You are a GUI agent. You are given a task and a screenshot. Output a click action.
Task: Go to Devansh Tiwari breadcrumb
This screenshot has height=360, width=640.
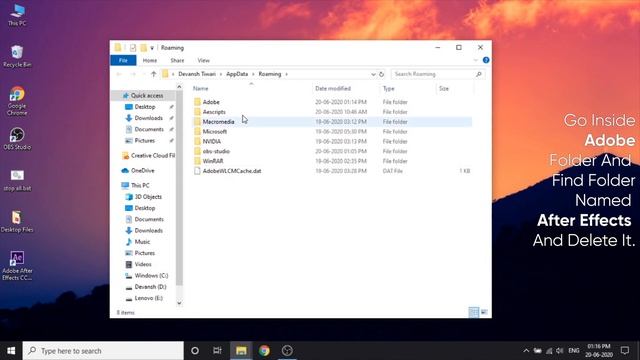click(x=197, y=74)
